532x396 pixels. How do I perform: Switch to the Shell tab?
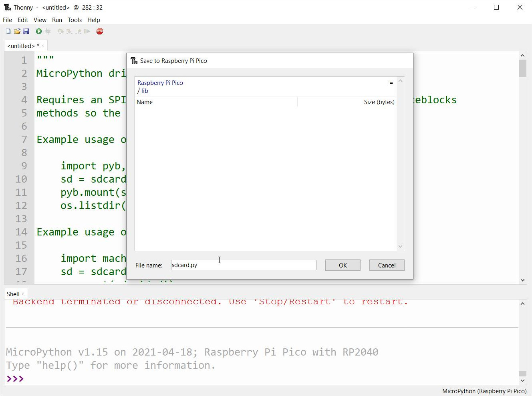pos(12,293)
